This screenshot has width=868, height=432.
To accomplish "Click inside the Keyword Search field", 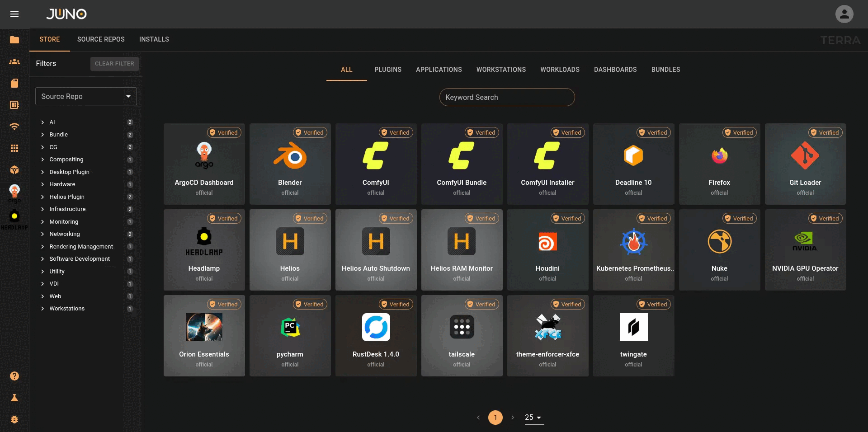I will (507, 97).
